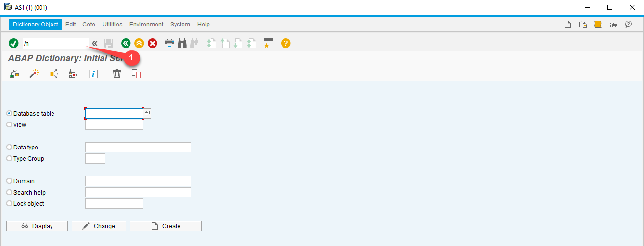This screenshot has width=644, height=246.
Task: Click the blue Information icon
Action: coord(93,74)
